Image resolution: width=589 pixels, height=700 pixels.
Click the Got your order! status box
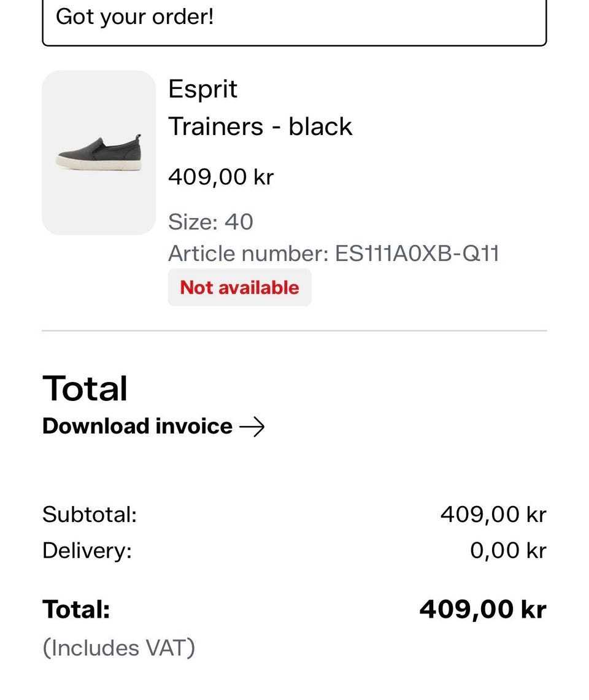294,20
